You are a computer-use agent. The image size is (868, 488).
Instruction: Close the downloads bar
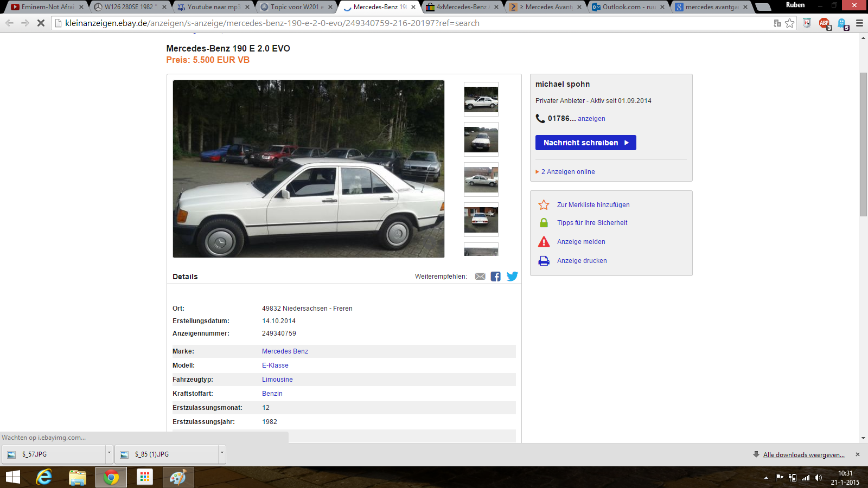(x=858, y=454)
